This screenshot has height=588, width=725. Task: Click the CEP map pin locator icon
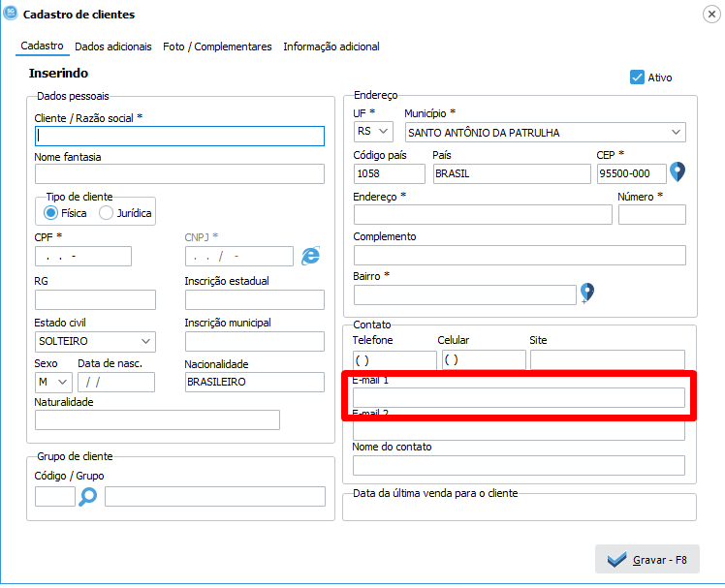[x=678, y=172]
